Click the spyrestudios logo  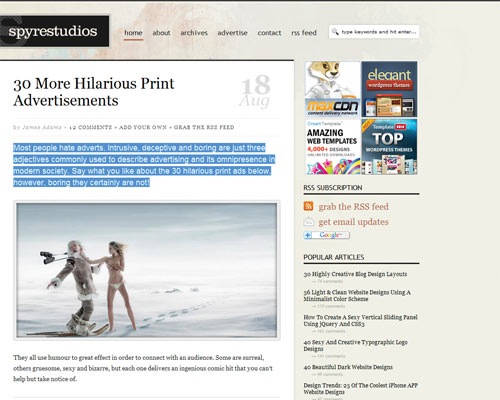pos(54,31)
